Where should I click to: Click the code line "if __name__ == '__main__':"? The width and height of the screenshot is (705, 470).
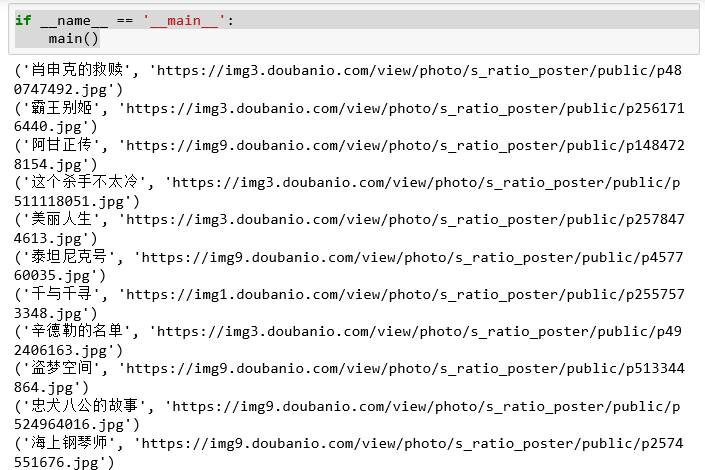124,21
